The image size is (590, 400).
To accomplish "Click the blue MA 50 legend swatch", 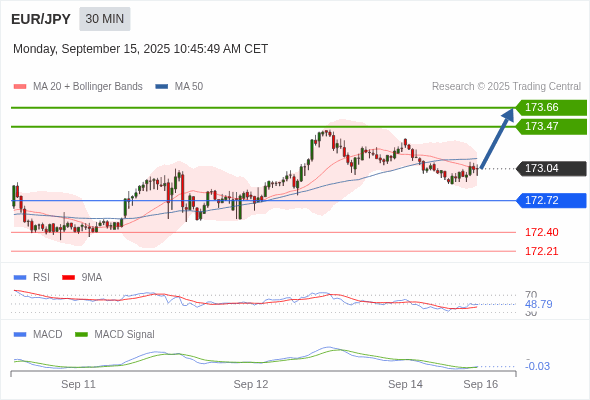I will [161, 87].
